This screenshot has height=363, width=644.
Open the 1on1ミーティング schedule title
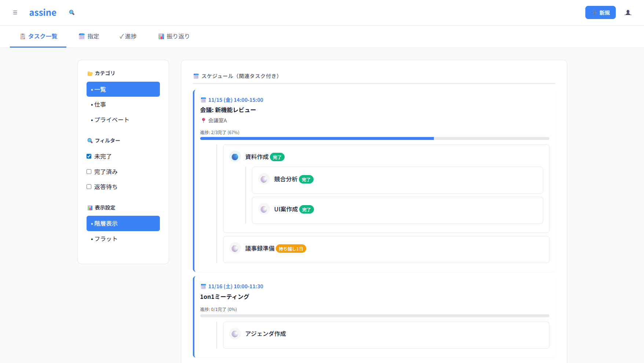click(x=224, y=297)
